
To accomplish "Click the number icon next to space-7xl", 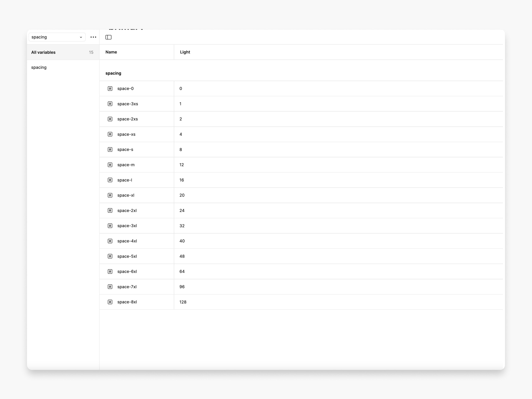I will point(110,287).
